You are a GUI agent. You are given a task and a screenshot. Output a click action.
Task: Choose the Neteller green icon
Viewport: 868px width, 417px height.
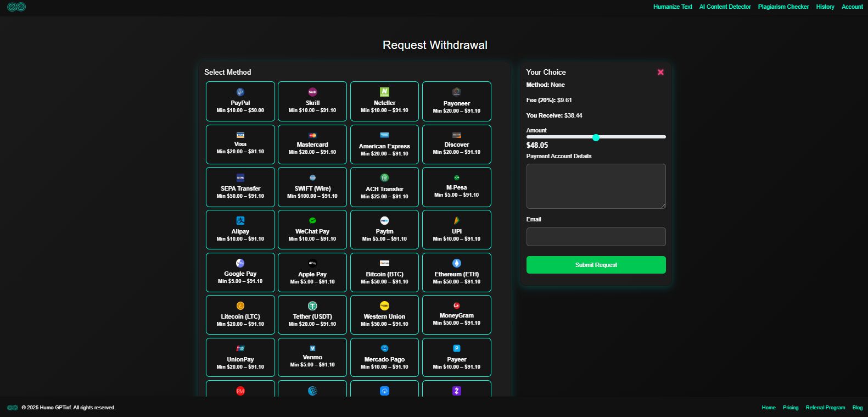pos(384,92)
